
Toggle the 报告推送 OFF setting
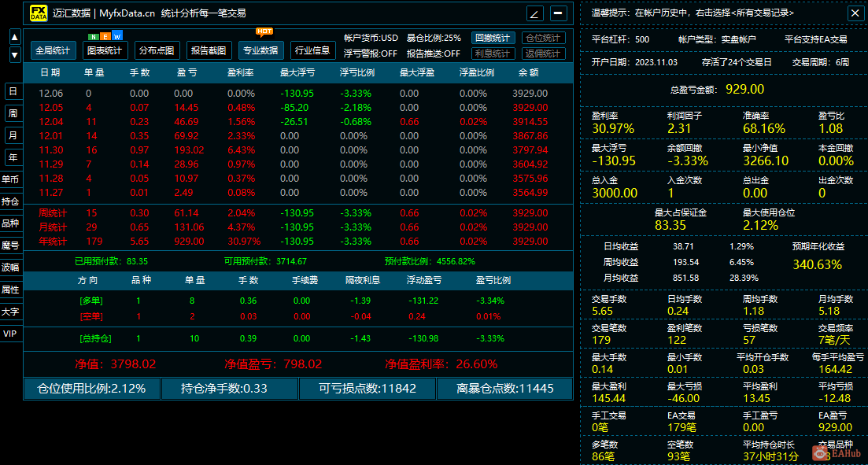[x=434, y=54]
